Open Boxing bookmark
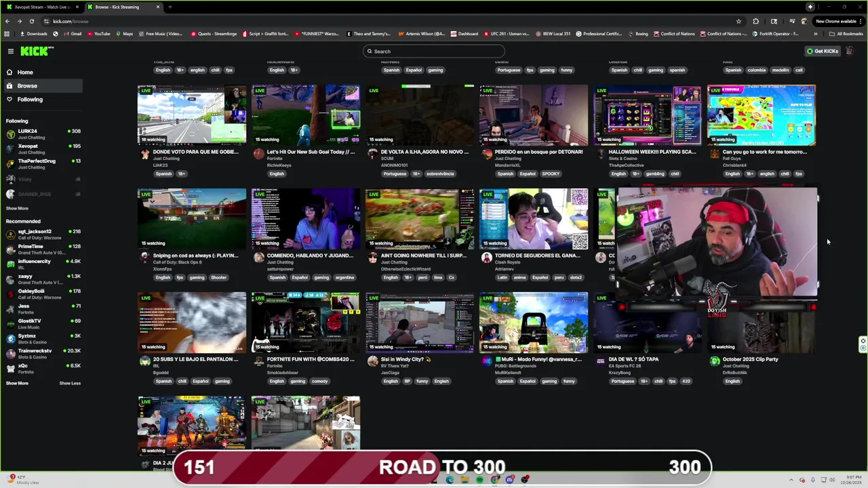 click(638, 34)
